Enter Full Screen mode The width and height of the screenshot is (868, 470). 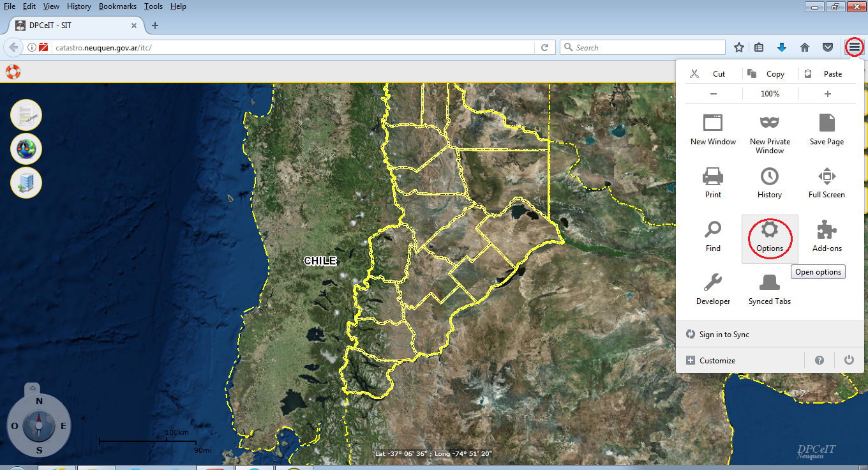827,176
